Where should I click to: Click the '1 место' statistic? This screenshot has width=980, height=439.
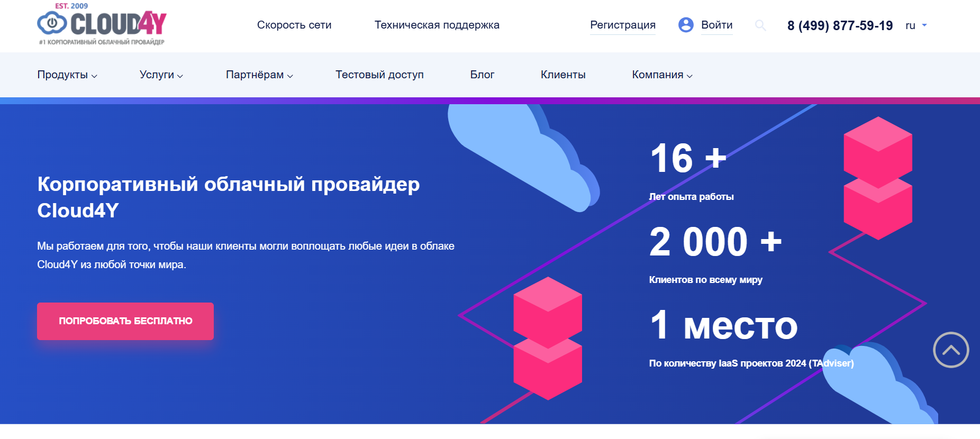pos(723,325)
